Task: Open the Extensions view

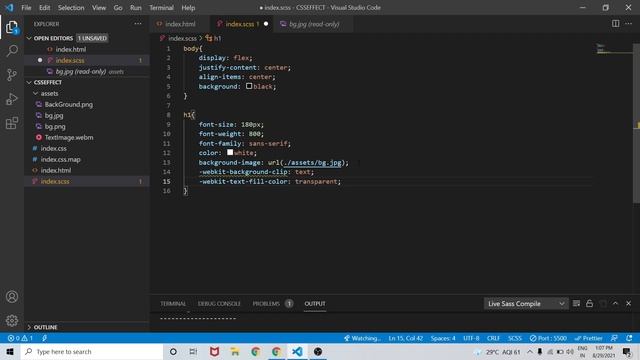Action: (12, 123)
